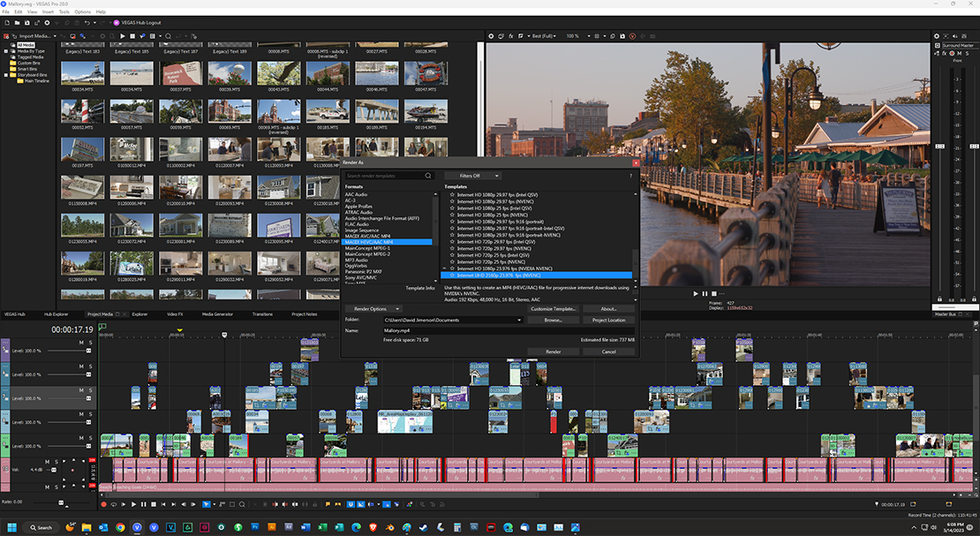Open Windows Start menu

click(11, 527)
